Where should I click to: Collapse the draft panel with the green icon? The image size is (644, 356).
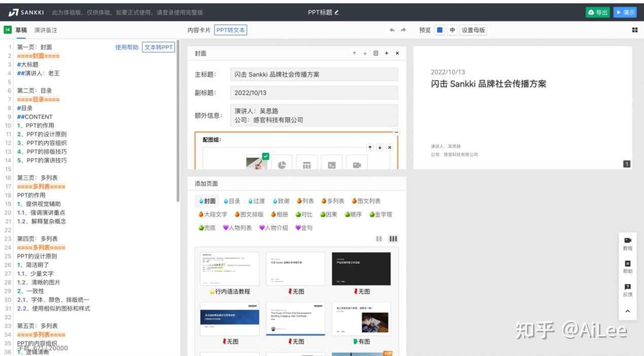(8, 30)
